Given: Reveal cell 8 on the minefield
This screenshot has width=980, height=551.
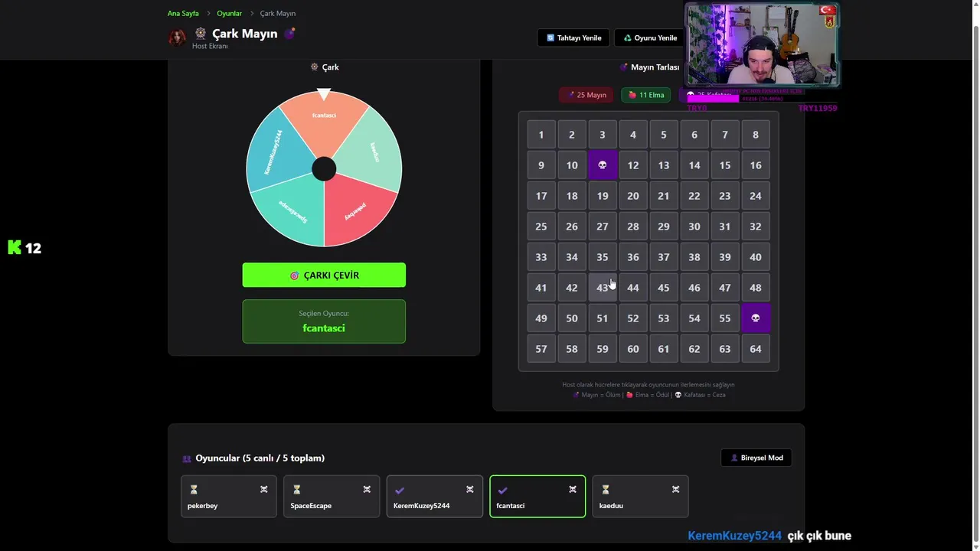Looking at the screenshot, I should click(756, 135).
